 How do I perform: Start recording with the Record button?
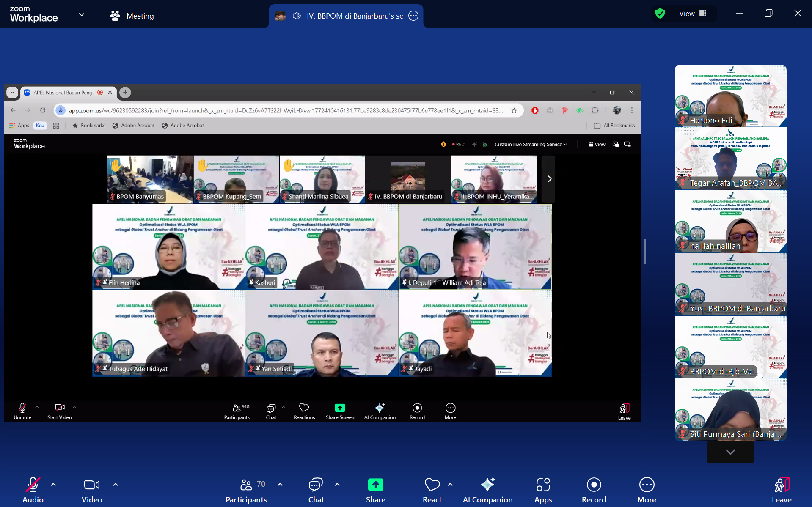pyautogui.click(x=594, y=490)
